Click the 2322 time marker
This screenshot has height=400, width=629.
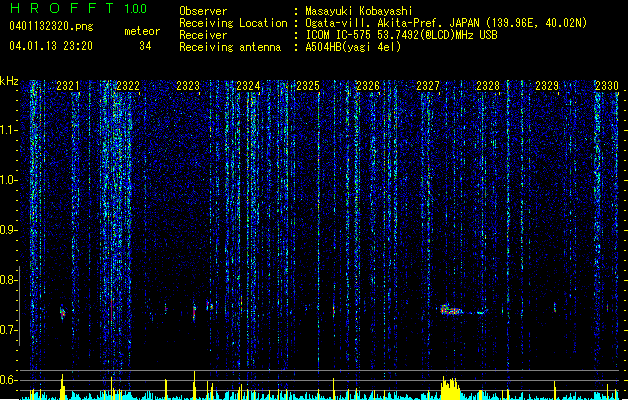pyautogui.click(x=128, y=85)
